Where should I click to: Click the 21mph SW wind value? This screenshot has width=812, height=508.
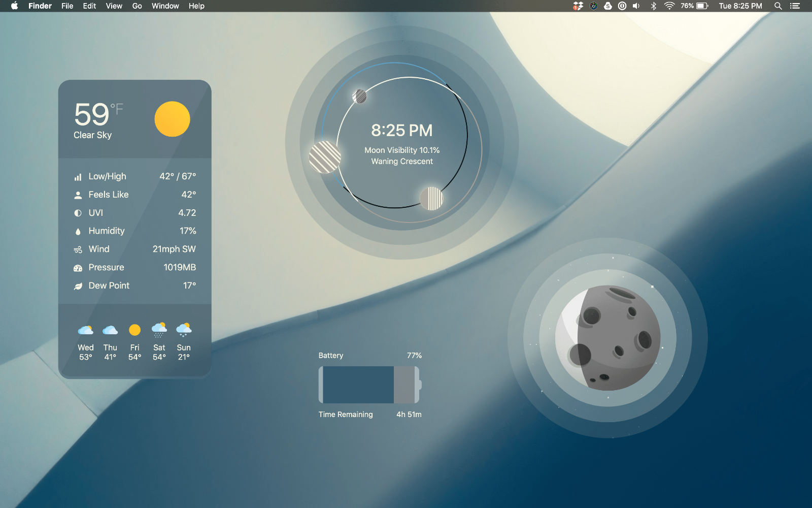[x=174, y=249]
